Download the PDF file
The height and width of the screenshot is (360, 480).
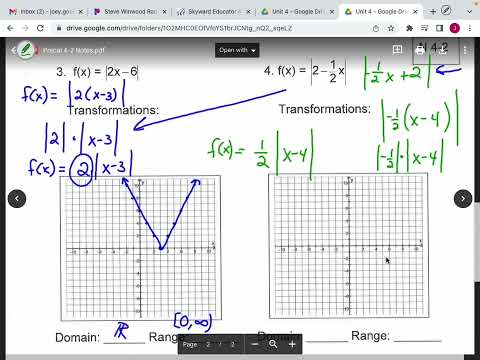tap(443, 50)
